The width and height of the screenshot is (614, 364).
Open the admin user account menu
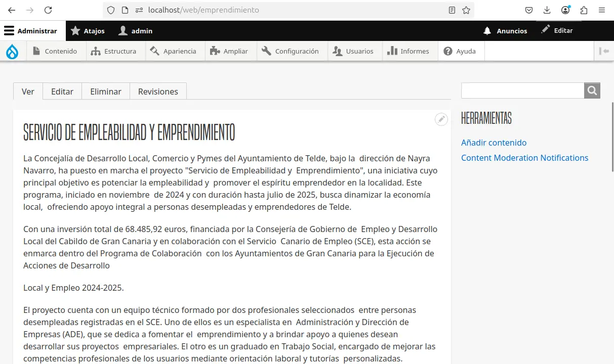pyautogui.click(x=135, y=30)
